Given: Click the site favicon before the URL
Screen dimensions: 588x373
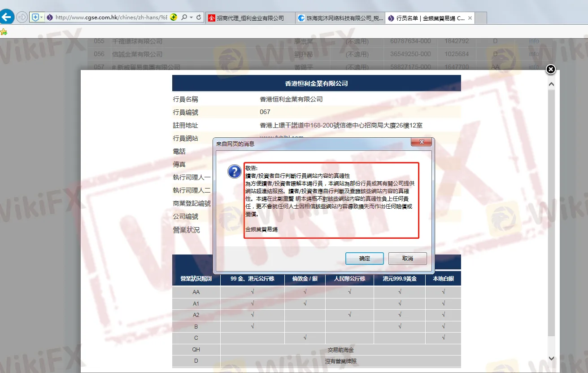Looking at the screenshot, I should (x=49, y=18).
